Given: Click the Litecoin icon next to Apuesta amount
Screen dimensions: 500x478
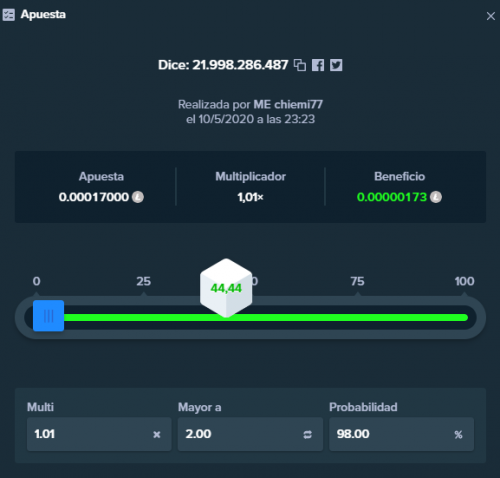Looking at the screenshot, I should click(x=138, y=197).
